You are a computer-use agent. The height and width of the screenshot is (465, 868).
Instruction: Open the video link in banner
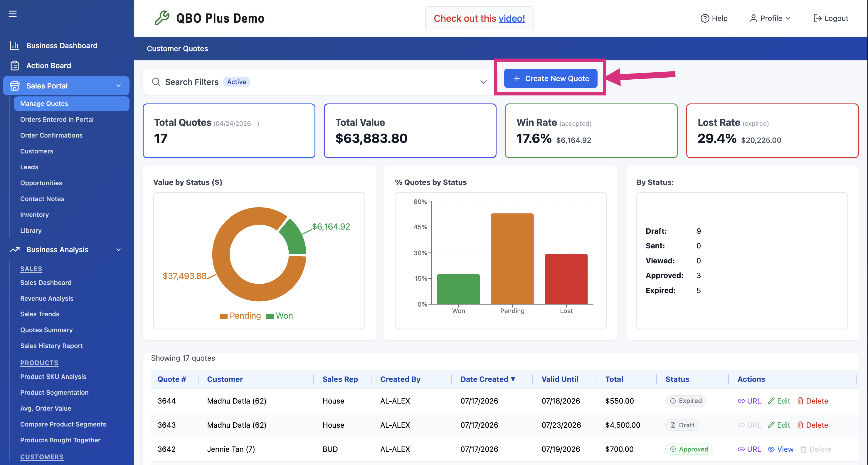[x=512, y=18]
